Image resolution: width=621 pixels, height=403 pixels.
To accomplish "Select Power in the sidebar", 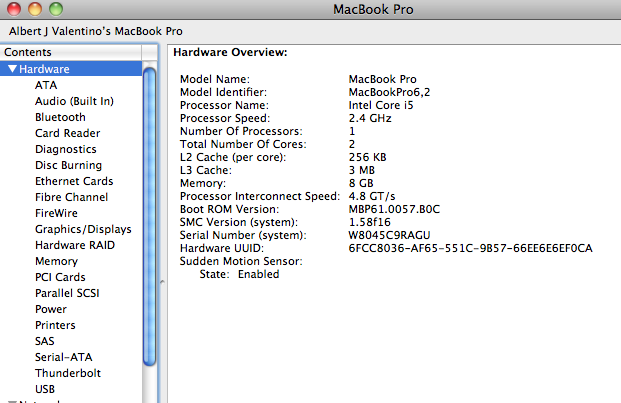I will point(51,309).
